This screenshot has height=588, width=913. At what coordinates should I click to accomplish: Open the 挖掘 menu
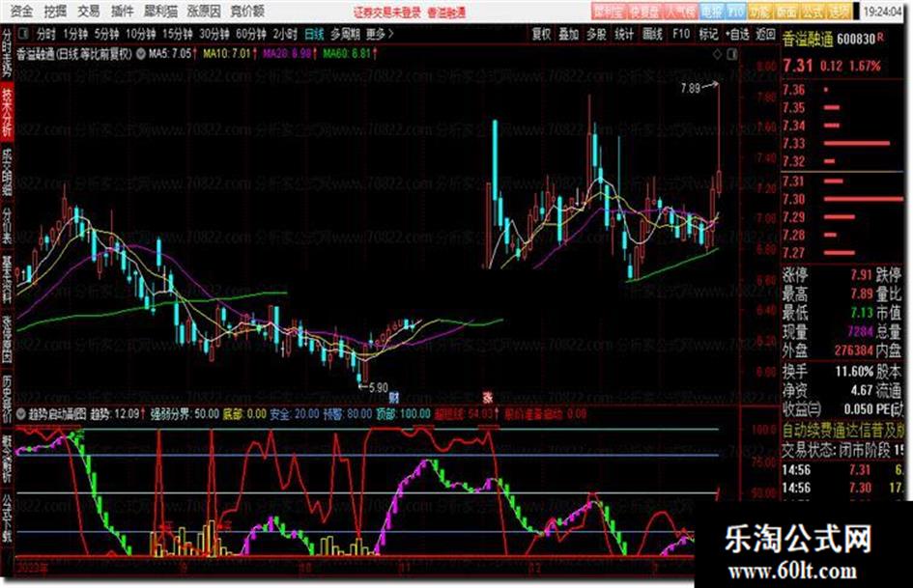pyautogui.click(x=55, y=11)
